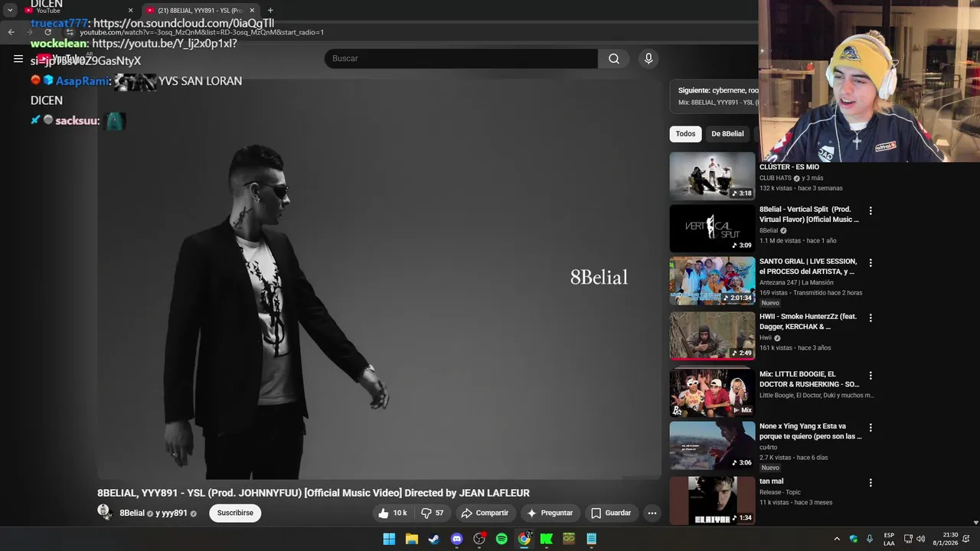The height and width of the screenshot is (551, 980).
Task: Open more actions ellipsis under the video
Action: tap(652, 513)
